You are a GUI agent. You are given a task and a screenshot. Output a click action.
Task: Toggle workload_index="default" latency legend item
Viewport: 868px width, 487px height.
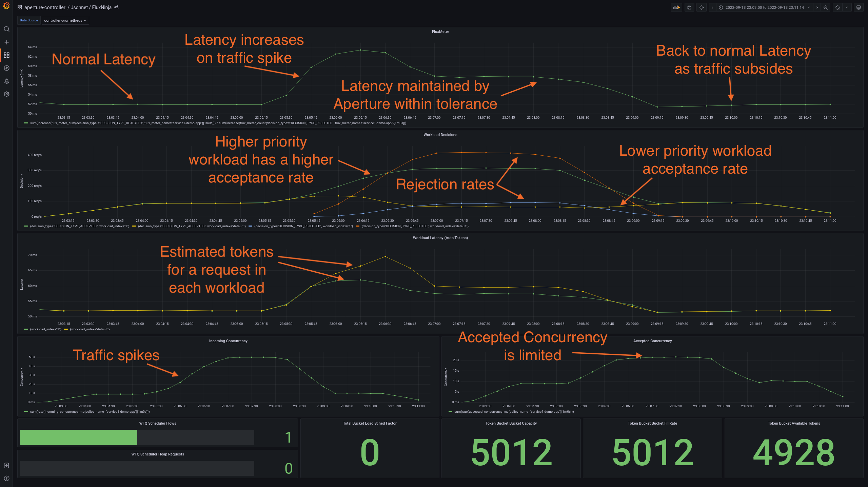[90, 329]
